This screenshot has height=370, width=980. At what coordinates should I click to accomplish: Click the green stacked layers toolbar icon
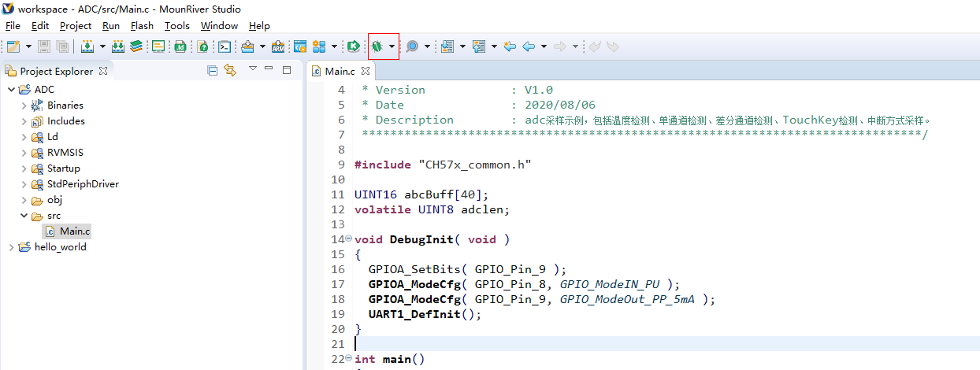coord(136,46)
